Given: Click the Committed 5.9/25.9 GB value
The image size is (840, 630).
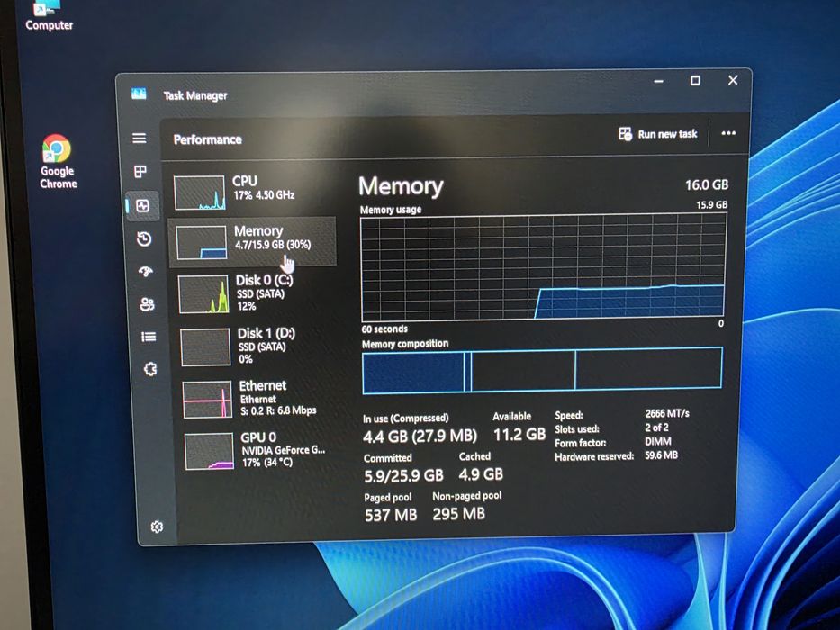Looking at the screenshot, I should [x=404, y=476].
